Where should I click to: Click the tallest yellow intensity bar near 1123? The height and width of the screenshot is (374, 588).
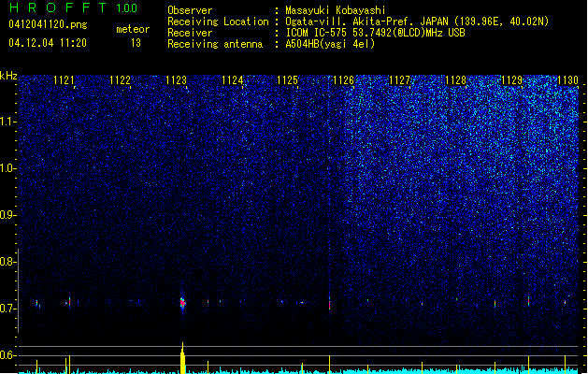[x=182, y=358]
